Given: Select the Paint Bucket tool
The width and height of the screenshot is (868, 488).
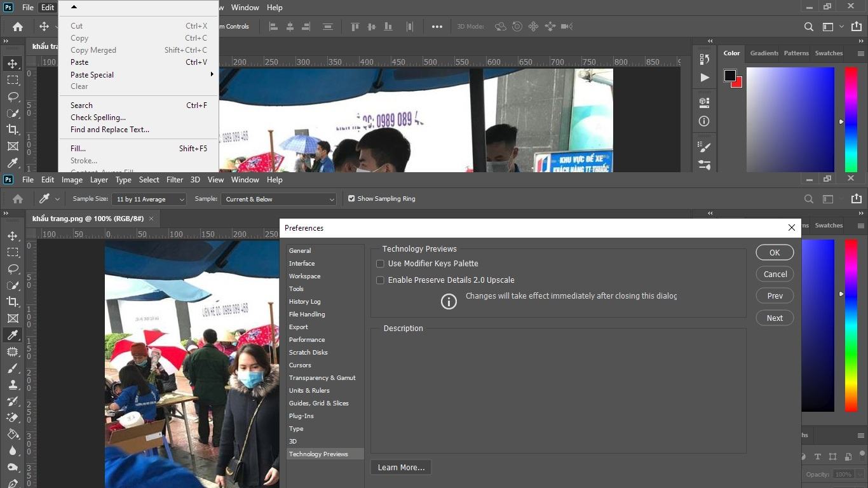Looking at the screenshot, I should coord(13,435).
